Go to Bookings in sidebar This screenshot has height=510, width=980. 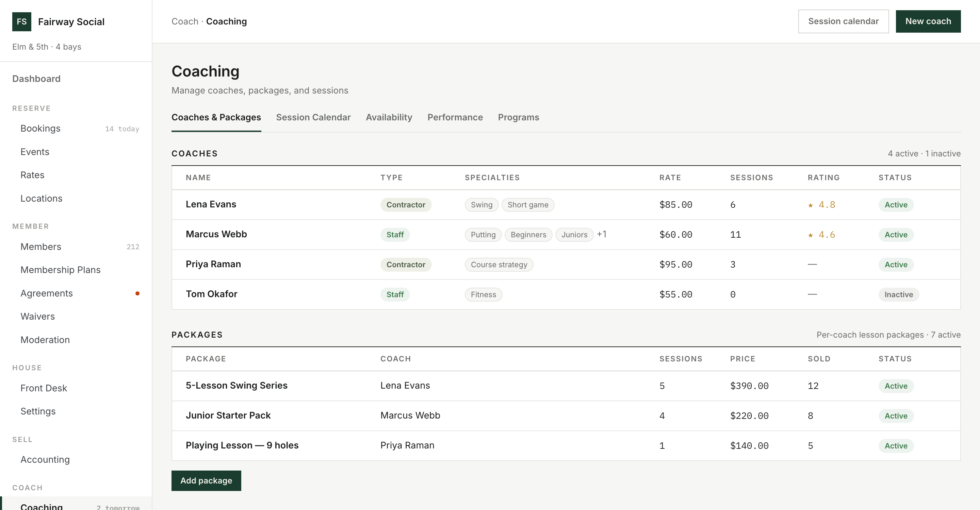(x=76, y=129)
